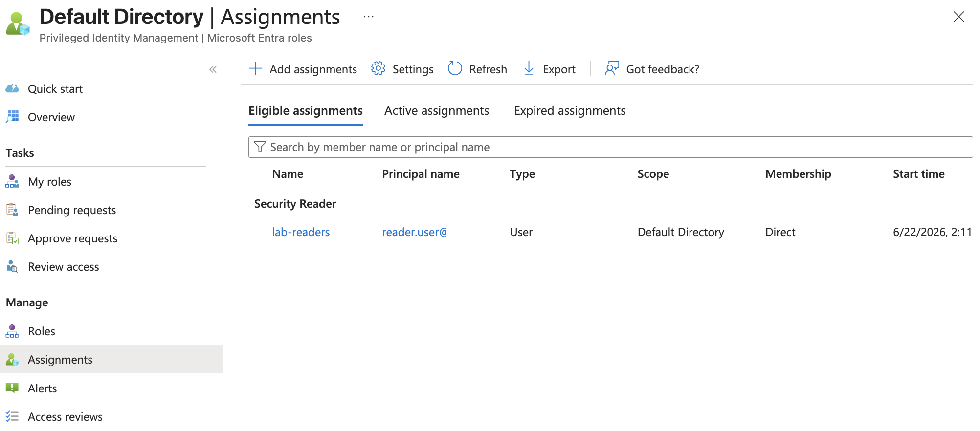Click the Assignments sidebar icon
Image resolution: width=980 pixels, height=431 pixels.
[x=12, y=360]
